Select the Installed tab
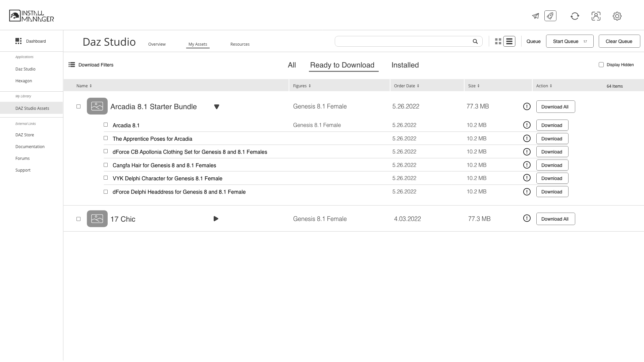This screenshot has width=644, height=362. point(405,65)
